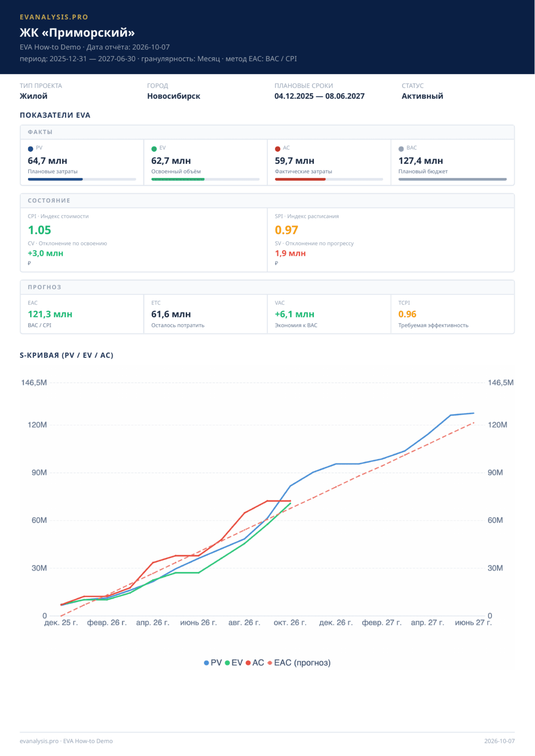Select the SPI value 0.97
Image resolution: width=535 pixels, height=756 pixels.
[x=287, y=230]
